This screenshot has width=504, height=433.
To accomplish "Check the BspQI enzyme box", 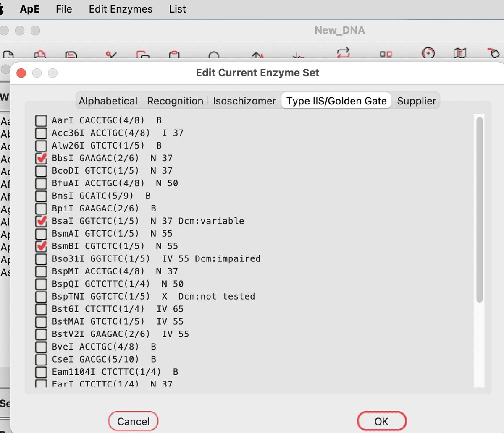I will pyautogui.click(x=41, y=284).
